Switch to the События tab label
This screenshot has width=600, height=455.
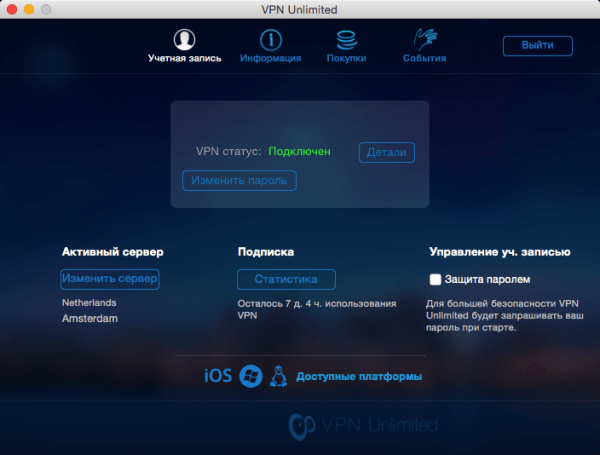(x=424, y=58)
